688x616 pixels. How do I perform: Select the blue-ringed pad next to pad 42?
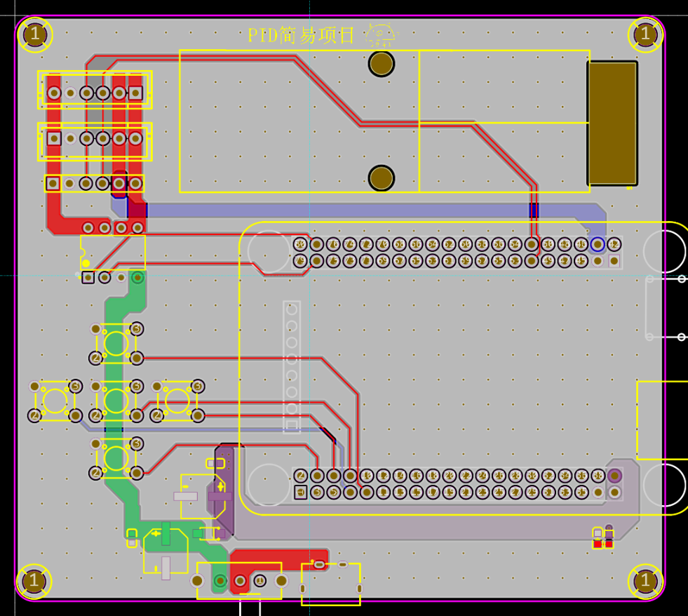tap(598, 245)
